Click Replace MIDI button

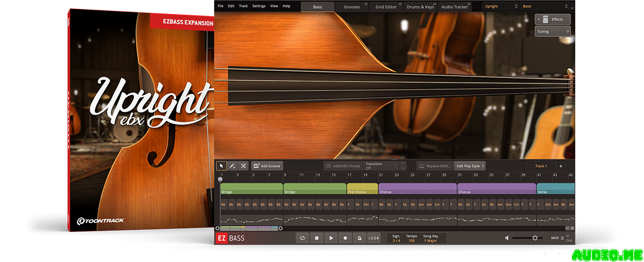[435, 166]
